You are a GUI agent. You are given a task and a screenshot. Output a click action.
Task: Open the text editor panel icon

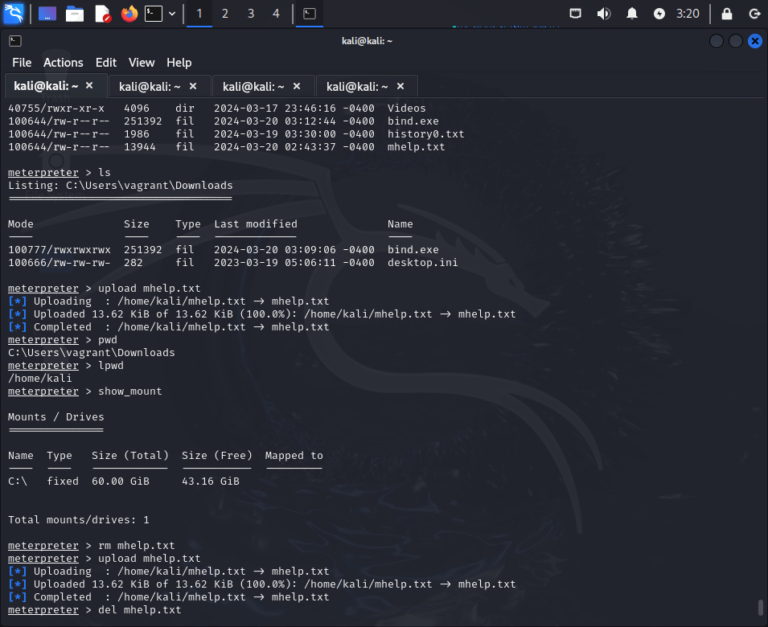click(x=102, y=14)
